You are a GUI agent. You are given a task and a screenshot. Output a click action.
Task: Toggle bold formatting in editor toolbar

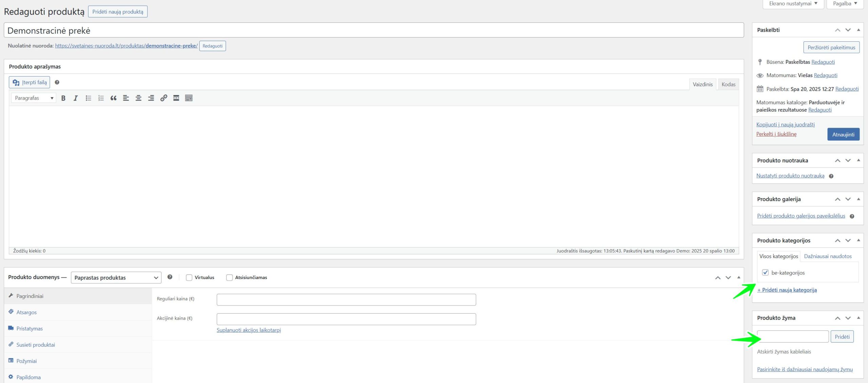point(63,98)
